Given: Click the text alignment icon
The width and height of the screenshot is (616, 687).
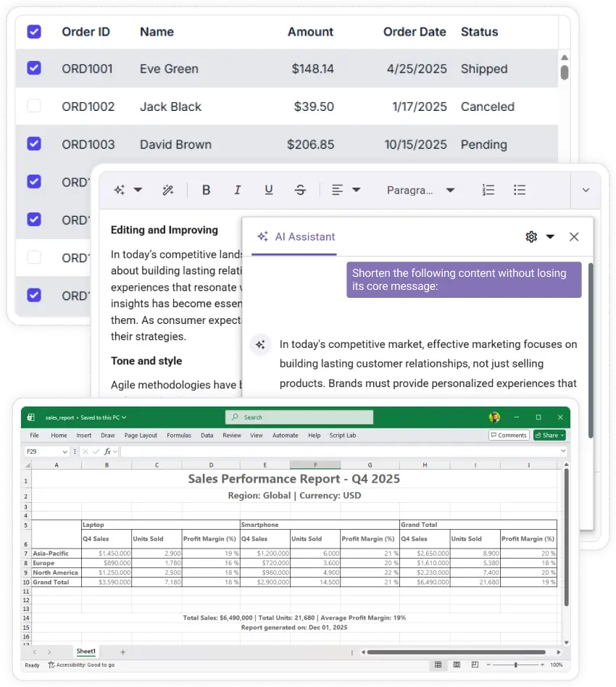Looking at the screenshot, I should pos(337,190).
